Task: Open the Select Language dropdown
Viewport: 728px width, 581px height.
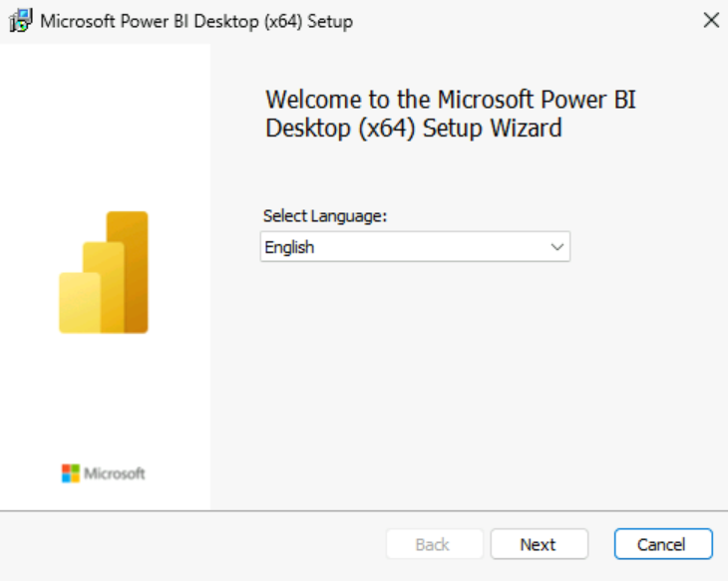Action: click(415, 247)
